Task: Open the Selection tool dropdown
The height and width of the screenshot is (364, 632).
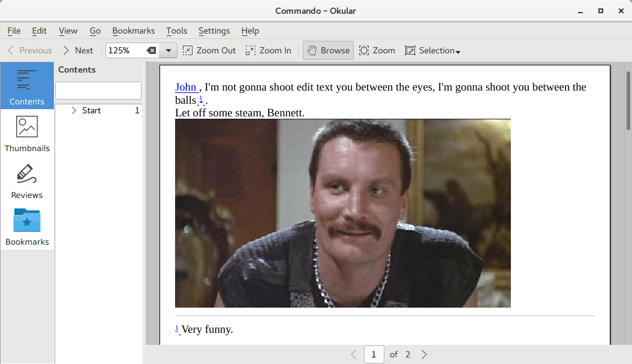Action: point(432,50)
